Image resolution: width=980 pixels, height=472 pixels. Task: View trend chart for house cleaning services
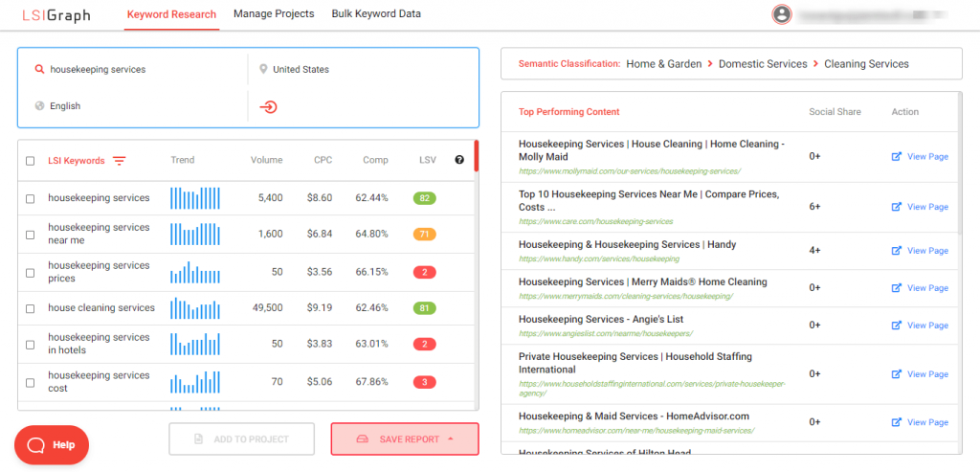click(x=195, y=308)
